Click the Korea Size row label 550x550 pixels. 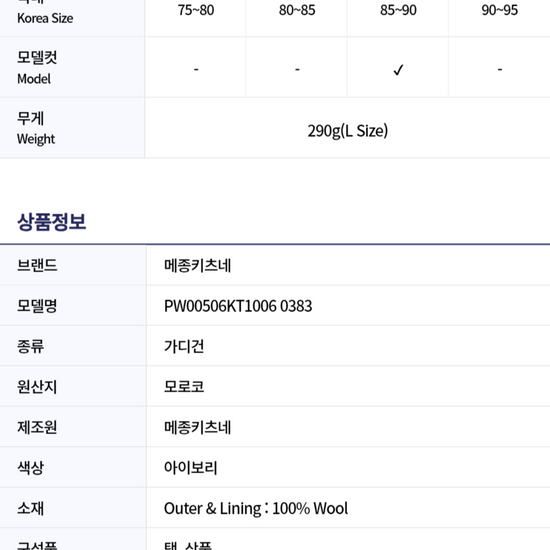(45, 18)
